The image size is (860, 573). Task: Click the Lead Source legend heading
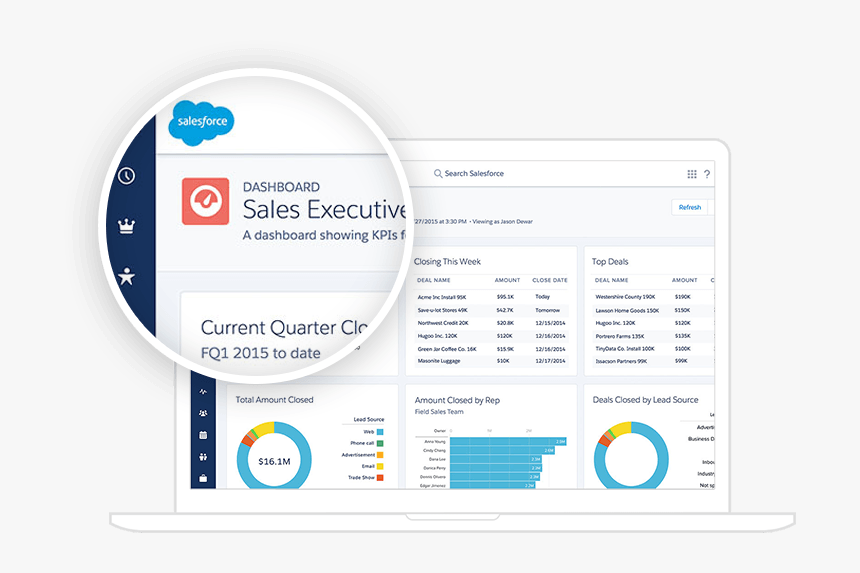369,419
